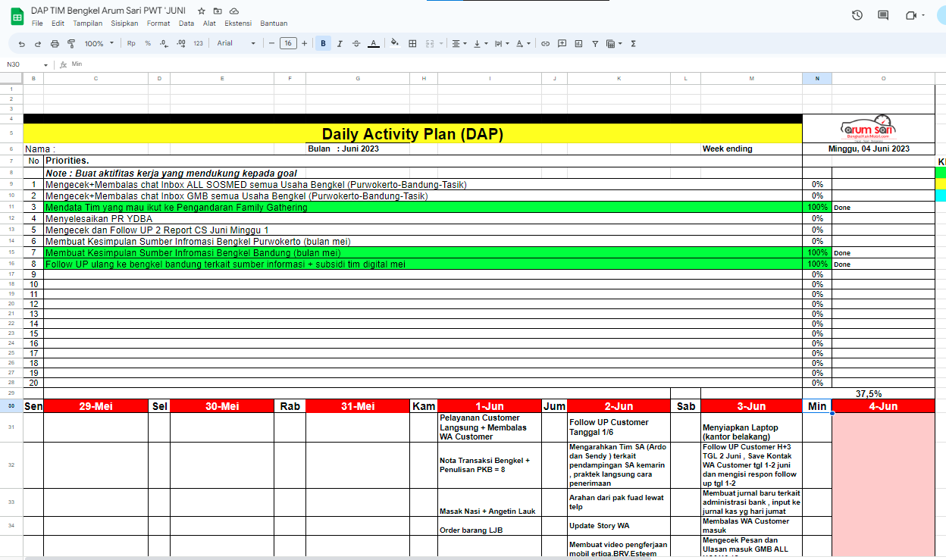The width and height of the screenshot is (946, 560).
Task: Format cell as Rp currency
Action: 131,44
